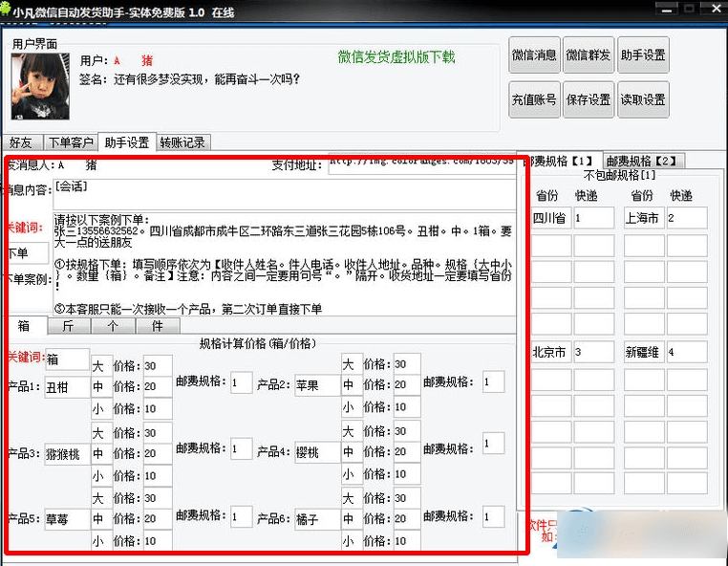This screenshot has height=566, width=728.
Task: Switch to the 好友 tab
Action: pyautogui.click(x=20, y=142)
